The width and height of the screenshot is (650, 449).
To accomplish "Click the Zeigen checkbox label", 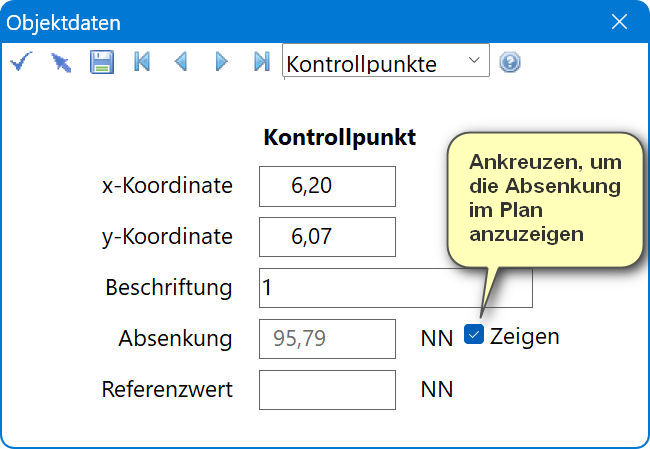I will pos(525,336).
